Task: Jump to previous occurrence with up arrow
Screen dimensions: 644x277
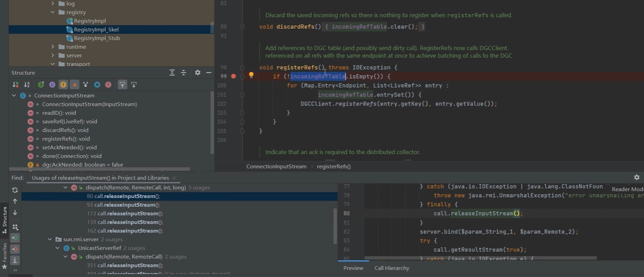Action: pos(15,202)
